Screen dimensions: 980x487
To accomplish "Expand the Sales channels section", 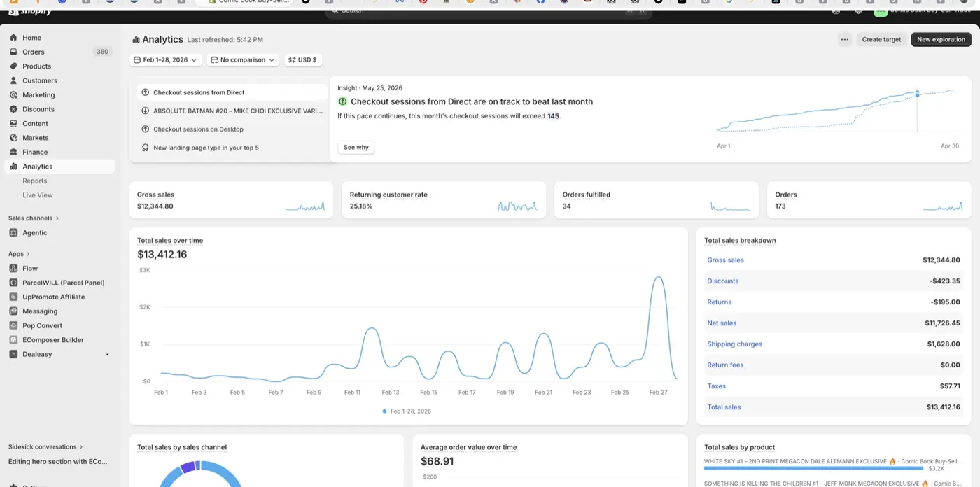I will pos(34,218).
